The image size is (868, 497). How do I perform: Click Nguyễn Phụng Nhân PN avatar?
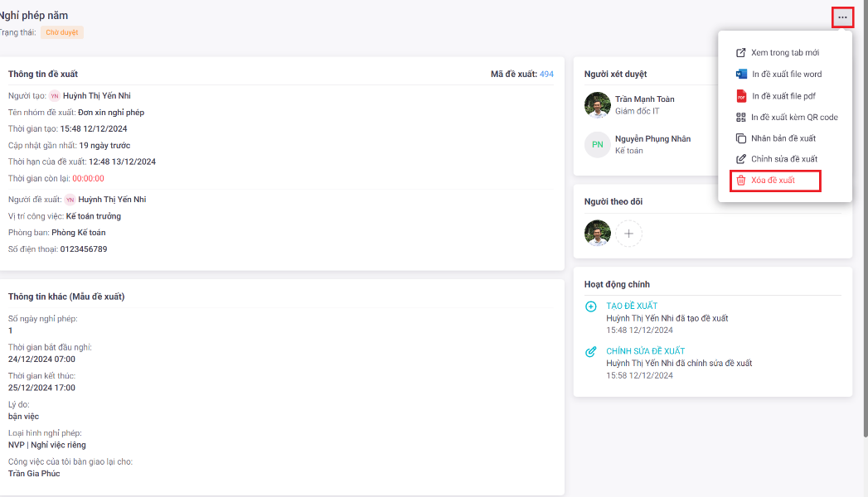(598, 145)
